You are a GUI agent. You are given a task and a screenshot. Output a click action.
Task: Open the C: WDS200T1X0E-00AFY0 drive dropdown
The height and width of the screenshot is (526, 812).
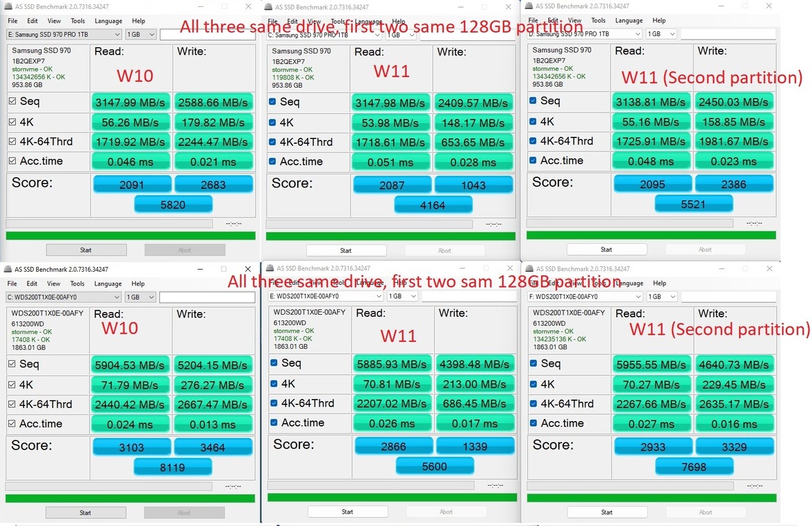(63, 297)
